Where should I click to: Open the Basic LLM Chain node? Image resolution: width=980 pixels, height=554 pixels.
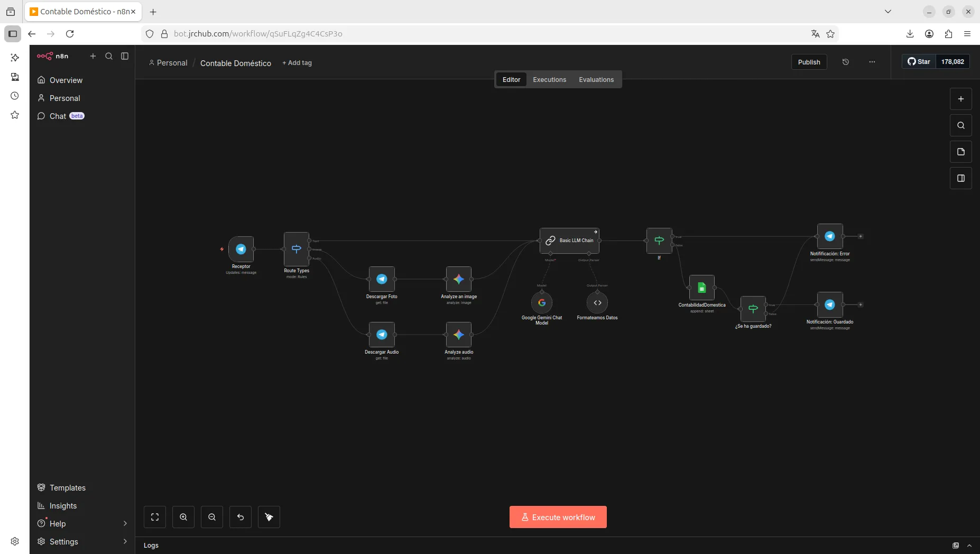[569, 241]
